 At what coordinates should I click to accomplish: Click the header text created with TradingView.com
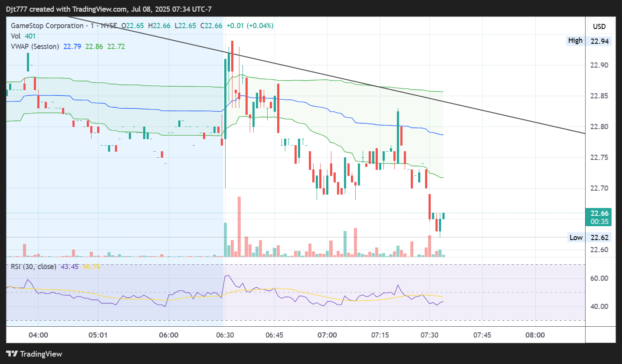[77, 9]
